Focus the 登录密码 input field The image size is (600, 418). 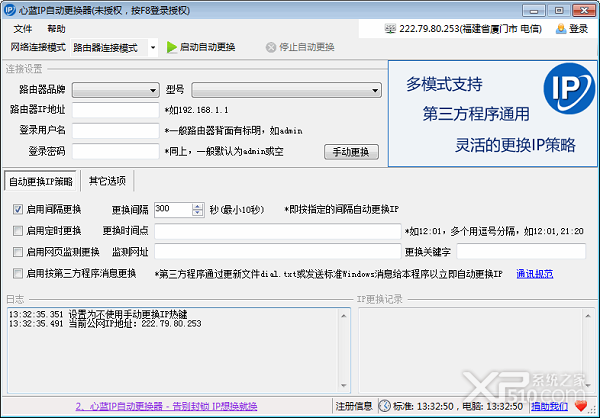pos(116,151)
